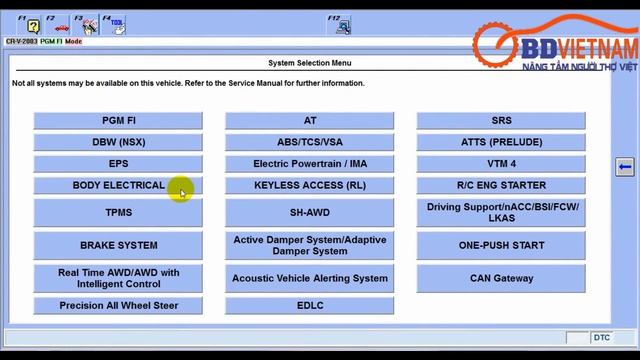This screenshot has width=640, height=360.
Task: Open the SH-AWD system
Action: coord(309,213)
